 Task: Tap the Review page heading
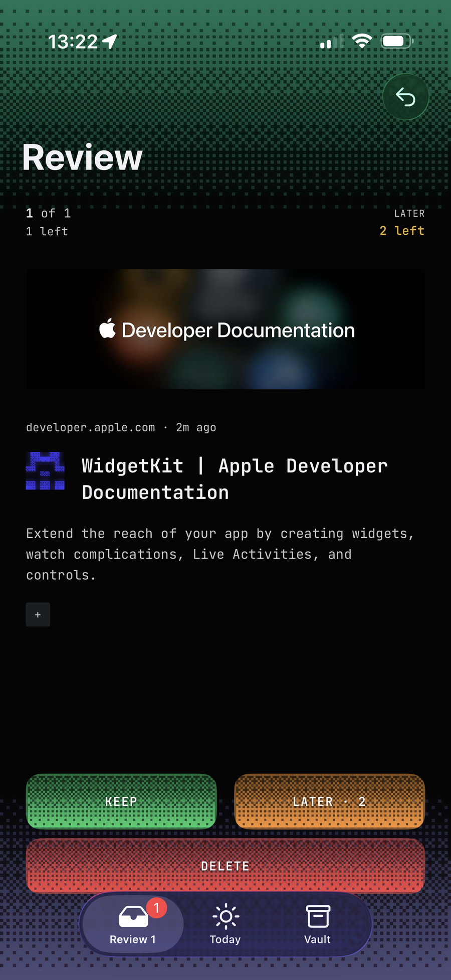click(x=83, y=157)
